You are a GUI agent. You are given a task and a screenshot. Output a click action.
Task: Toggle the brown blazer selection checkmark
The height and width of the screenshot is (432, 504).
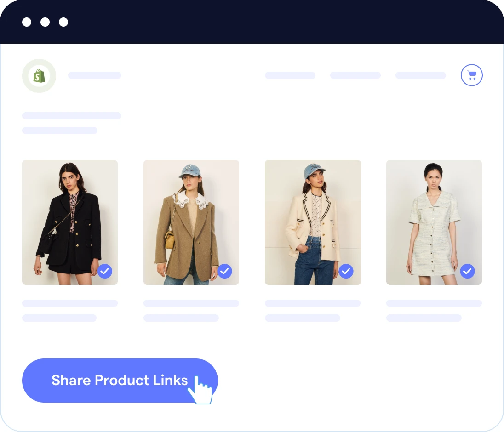[x=225, y=271]
